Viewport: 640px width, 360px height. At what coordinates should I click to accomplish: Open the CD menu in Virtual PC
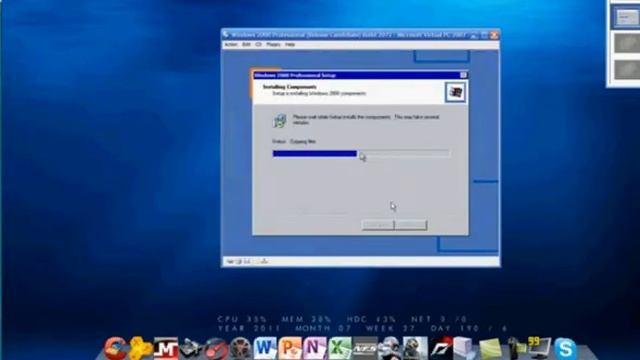click(258, 44)
